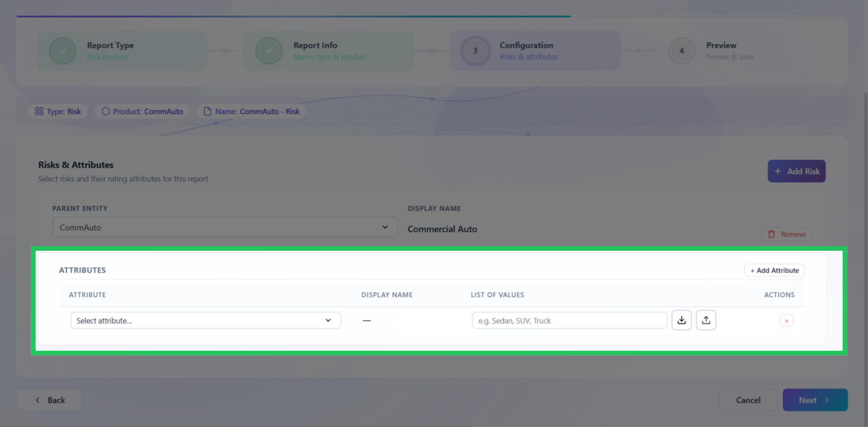Viewport: 868px width, 427px height.
Task: Go back to the previous step
Action: pyautogui.click(x=49, y=400)
